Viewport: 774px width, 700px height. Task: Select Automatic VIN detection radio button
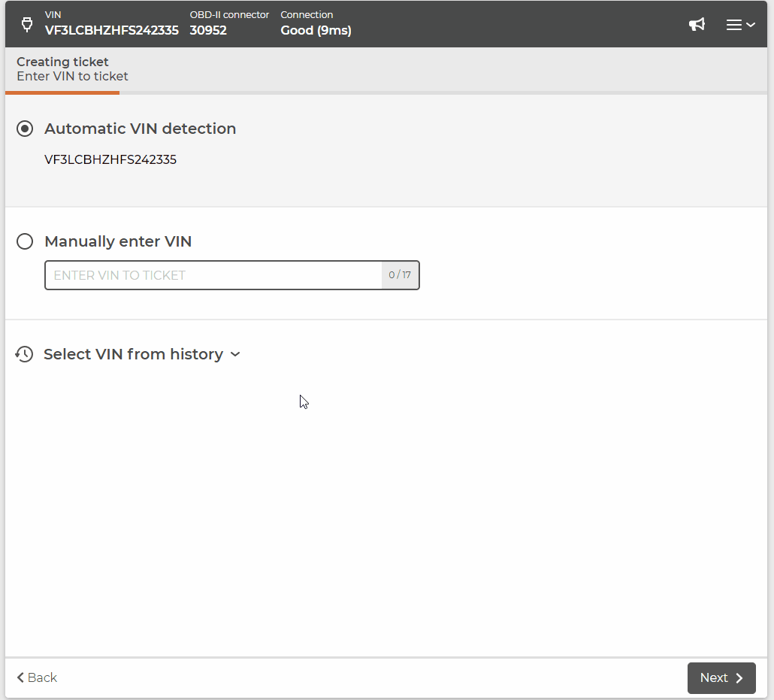(26, 129)
